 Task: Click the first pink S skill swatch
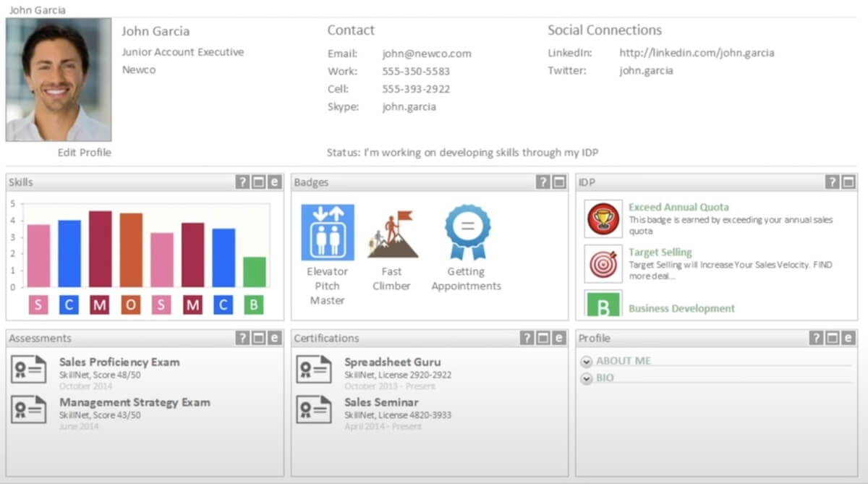(x=38, y=305)
